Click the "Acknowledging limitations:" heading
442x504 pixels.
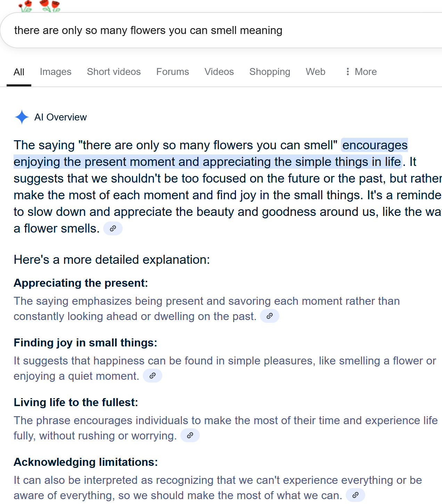(85, 462)
